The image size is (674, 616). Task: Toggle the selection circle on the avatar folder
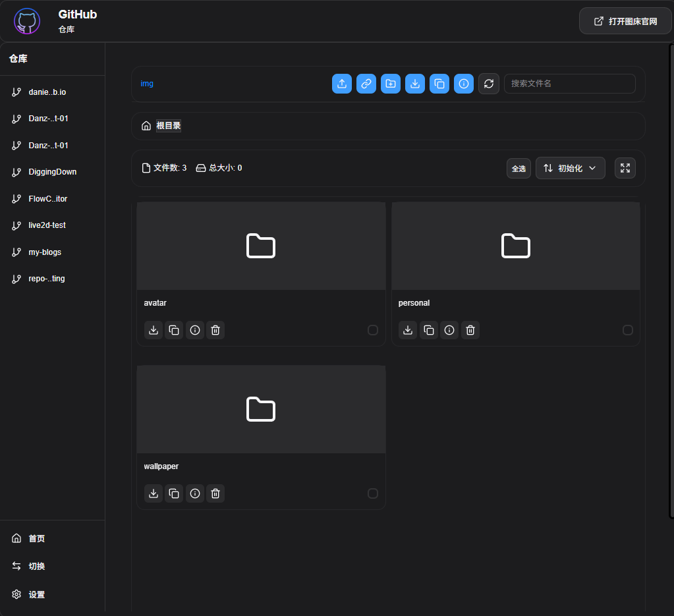(373, 330)
